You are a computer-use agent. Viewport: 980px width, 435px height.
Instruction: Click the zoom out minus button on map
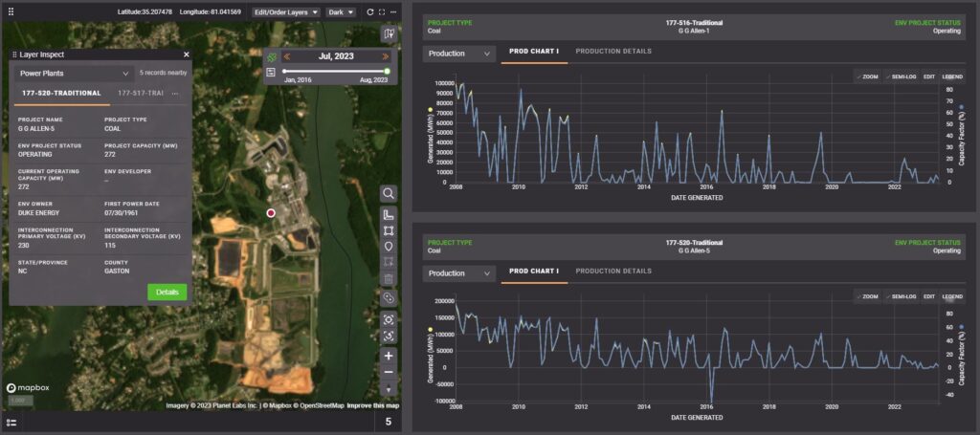click(389, 372)
